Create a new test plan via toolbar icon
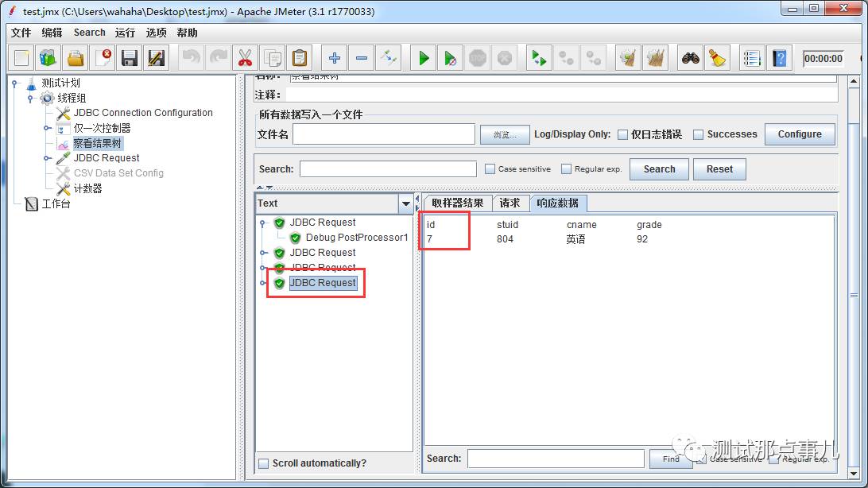 click(21, 58)
